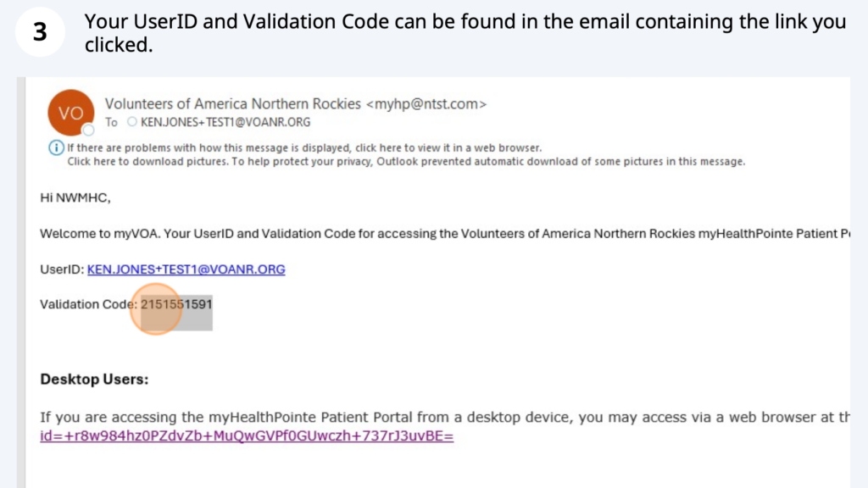Click the 'view it in a web browser' message
The image size is (868, 488).
click(304, 147)
